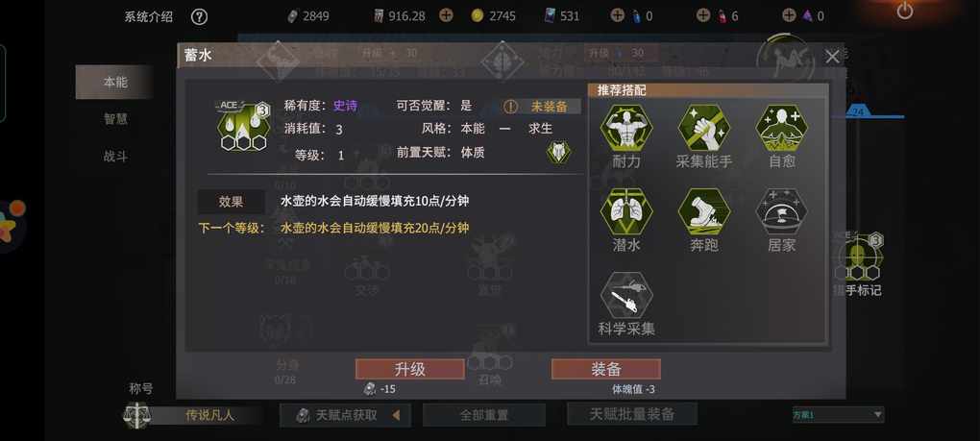The width and height of the screenshot is (980, 441).
Task: Select the 奔跑 running talent icon
Action: 703,212
